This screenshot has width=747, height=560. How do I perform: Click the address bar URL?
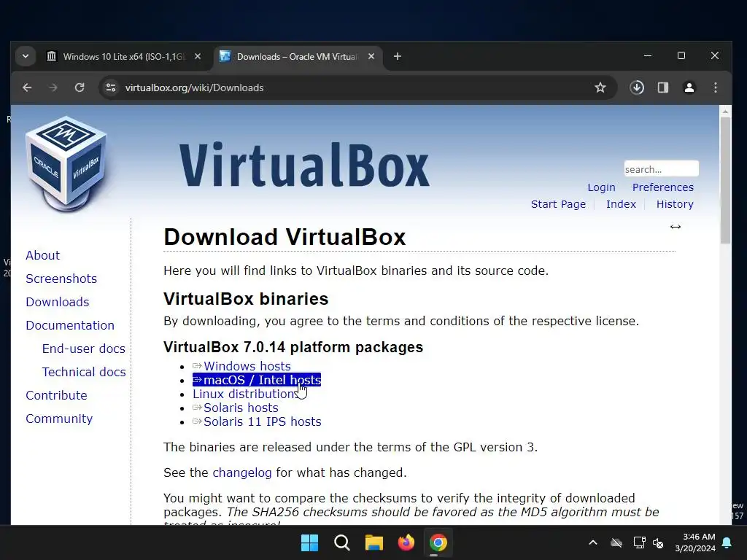click(194, 87)
